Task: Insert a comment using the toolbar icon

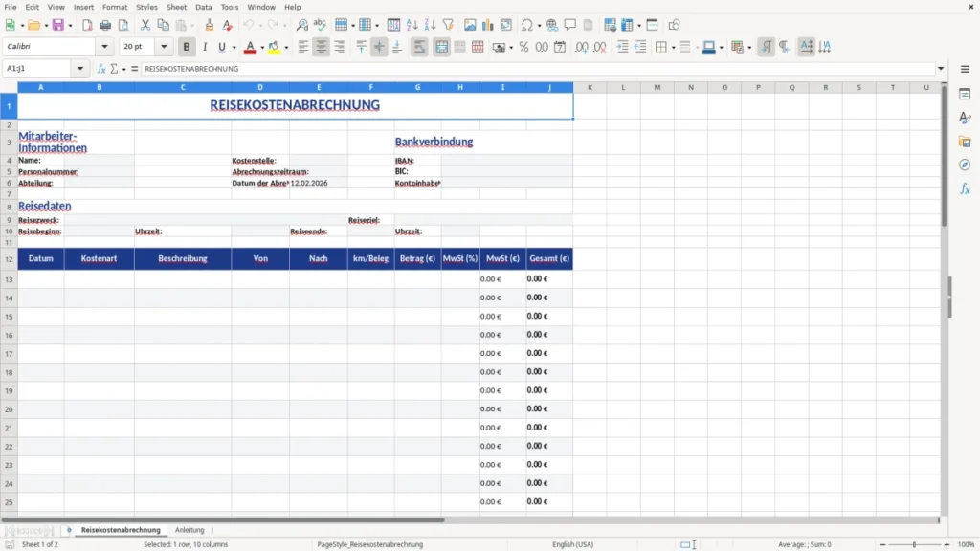Action: pos(570,25)
